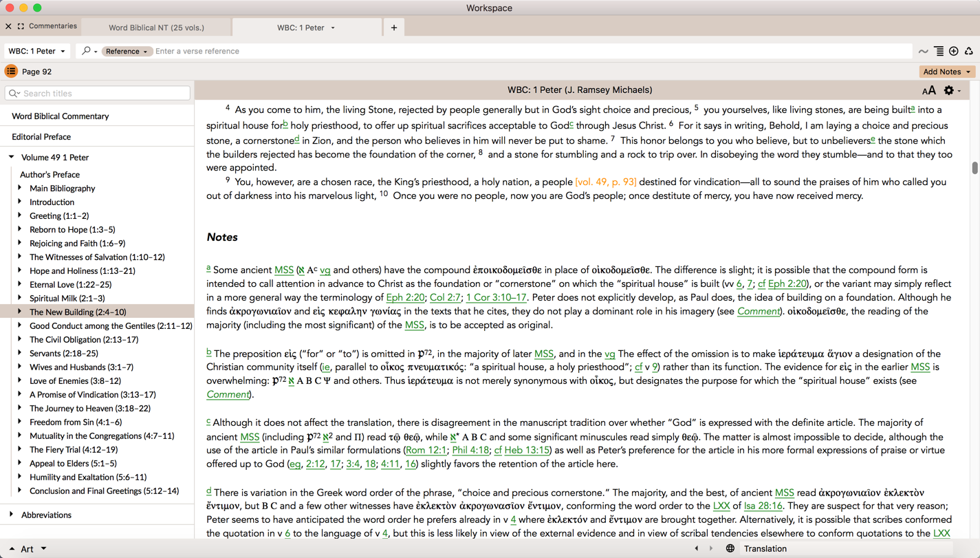
Task: Follow the Rom 12:1 link in note c
Action: [426, 450]
